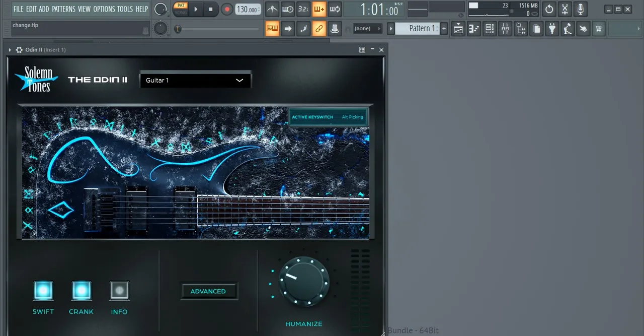Image resolution: width=644 pixels, height=336 pixels.
Task: Click the guitar fretboard in Odin II
Action: coord(283,211)
